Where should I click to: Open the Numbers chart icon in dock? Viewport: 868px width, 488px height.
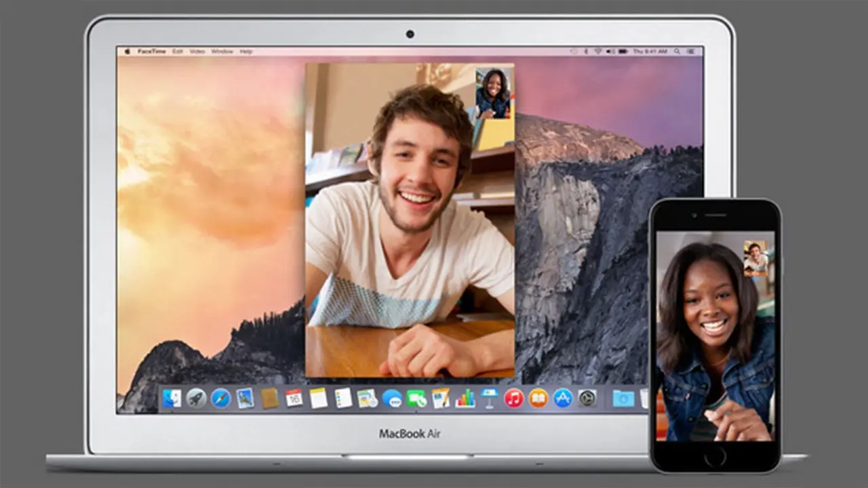tap(465, 399)
